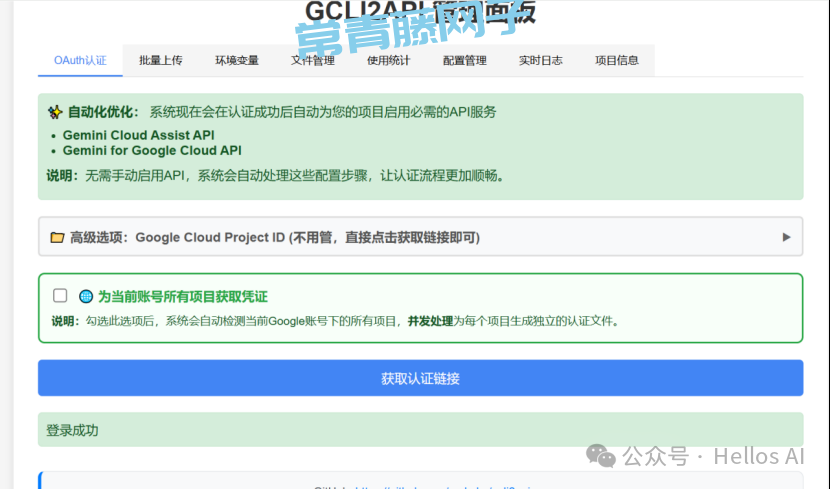Image resolution: width=830 pixels, height=489 pixels.
Task: Click the folder icon beside 高级选项
Action: (x=57, y=238)
